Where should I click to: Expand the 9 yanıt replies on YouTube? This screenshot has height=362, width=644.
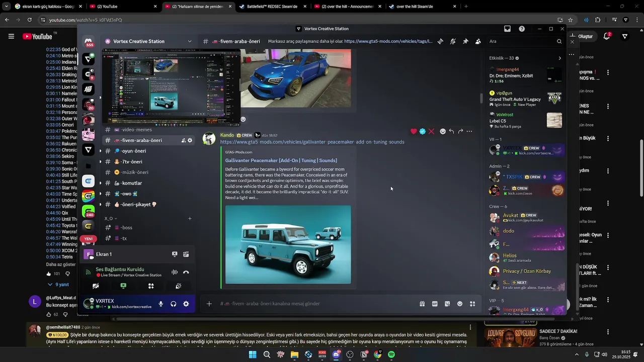click(x=58, y=285)
